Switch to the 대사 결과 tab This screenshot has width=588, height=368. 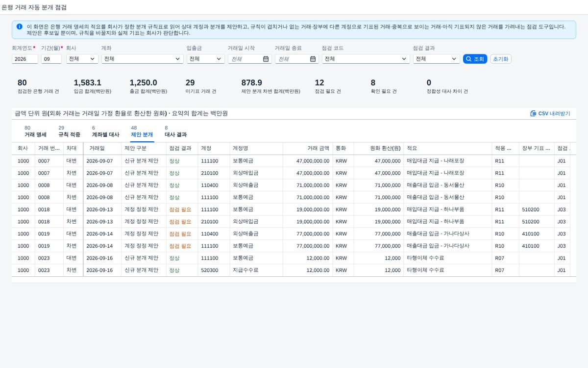(x=175, y=131)
